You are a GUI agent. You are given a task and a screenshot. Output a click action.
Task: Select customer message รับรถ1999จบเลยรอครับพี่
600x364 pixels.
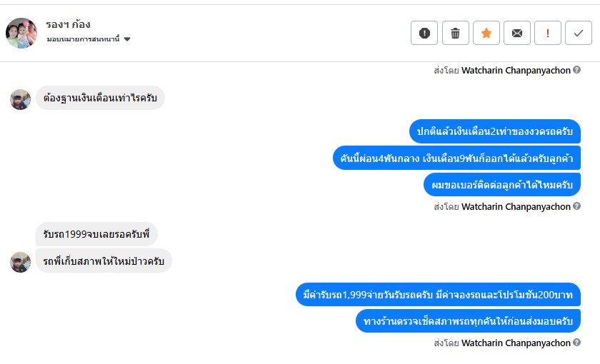[x=96, y=234]
